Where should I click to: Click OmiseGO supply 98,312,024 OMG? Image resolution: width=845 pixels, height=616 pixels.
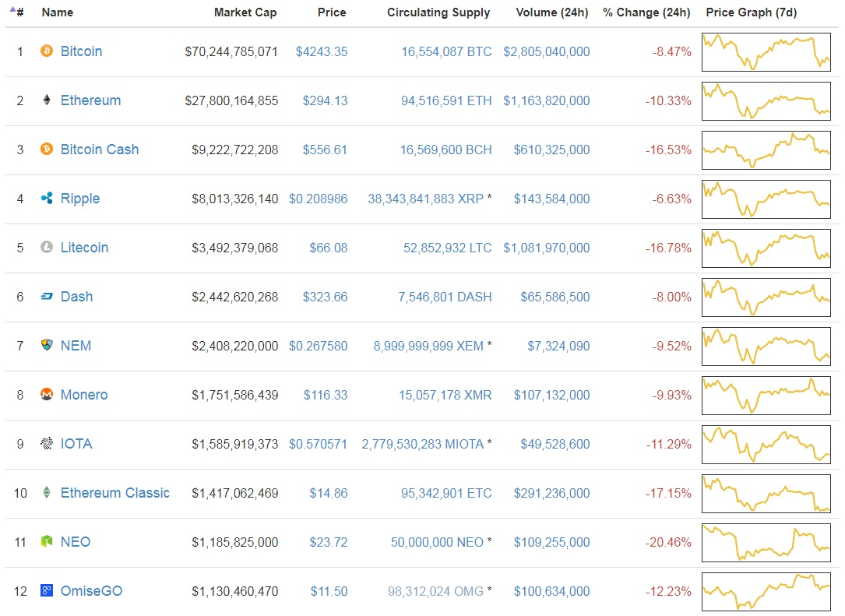435,591
